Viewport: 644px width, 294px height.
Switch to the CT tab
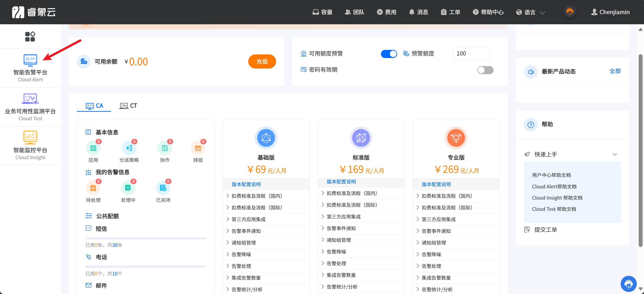click(x=128, y=106)
